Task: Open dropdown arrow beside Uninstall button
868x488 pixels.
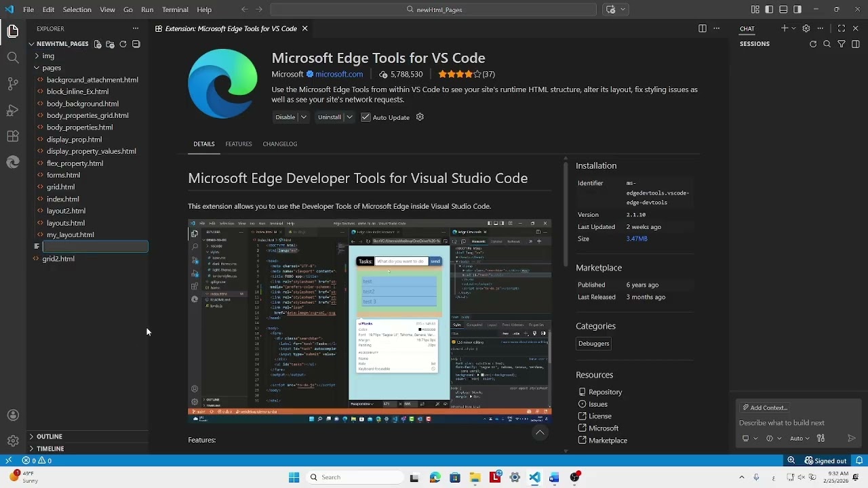Action: pyautogui.click(x=349, y=117)
